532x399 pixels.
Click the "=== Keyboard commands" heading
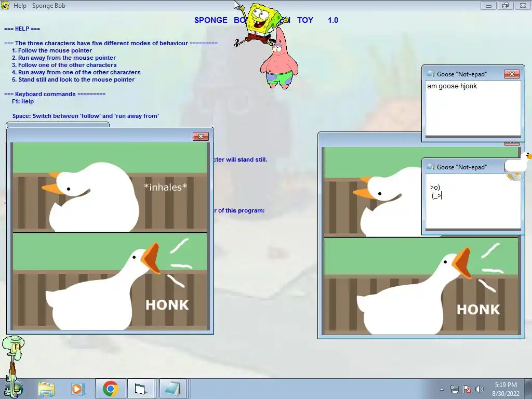[x=55, y=95]
